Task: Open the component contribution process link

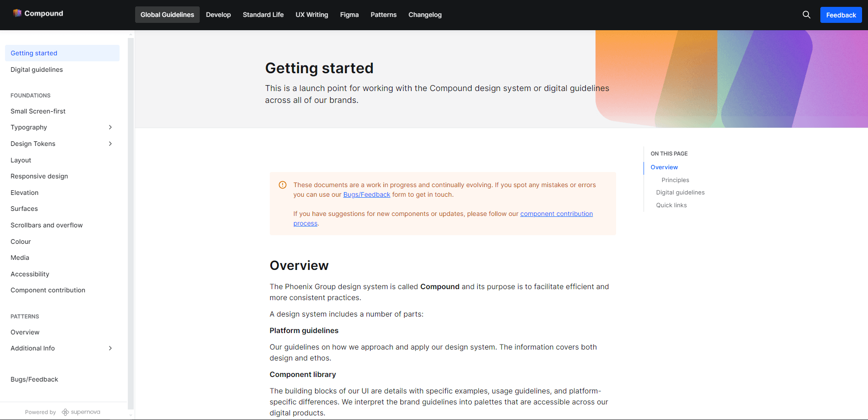Action: (556, 214)
